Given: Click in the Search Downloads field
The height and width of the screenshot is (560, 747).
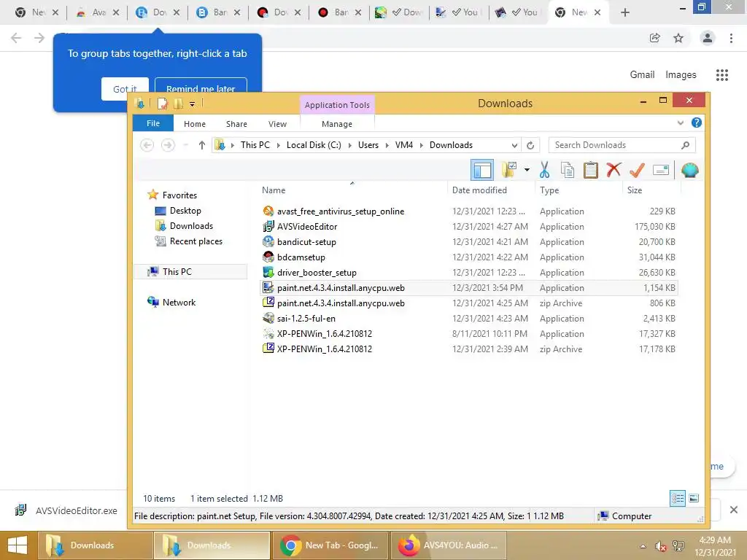Looking at the screenshot, I should tap(622, 145).
